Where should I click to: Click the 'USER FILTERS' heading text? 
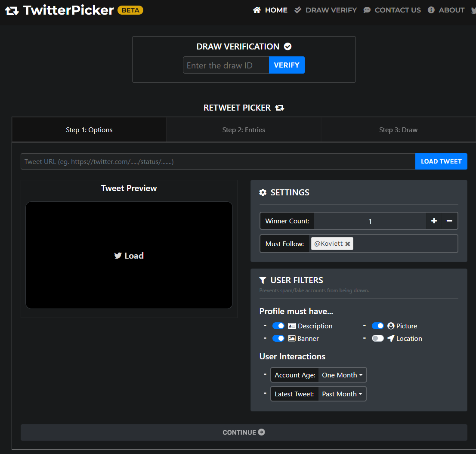tap(297, 280)
